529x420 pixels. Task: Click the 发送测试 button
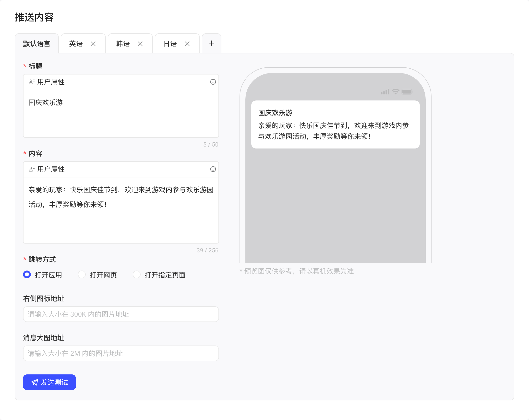[49, 382]
